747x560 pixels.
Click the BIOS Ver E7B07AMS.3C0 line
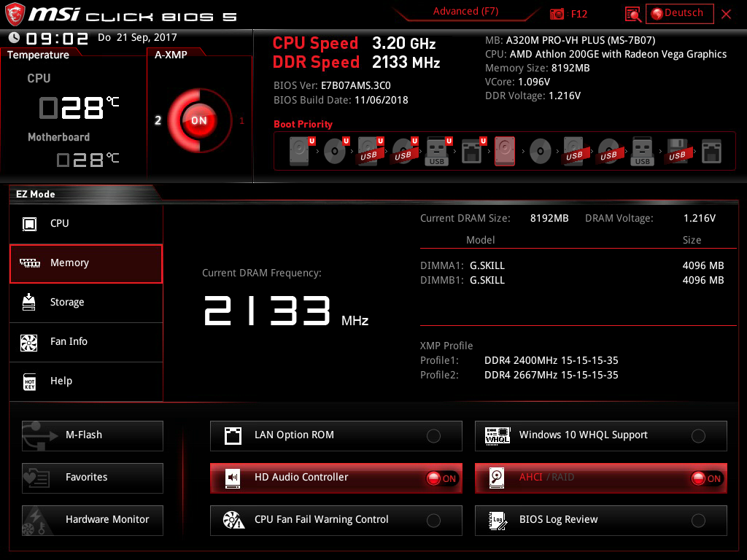coord(332,86)
